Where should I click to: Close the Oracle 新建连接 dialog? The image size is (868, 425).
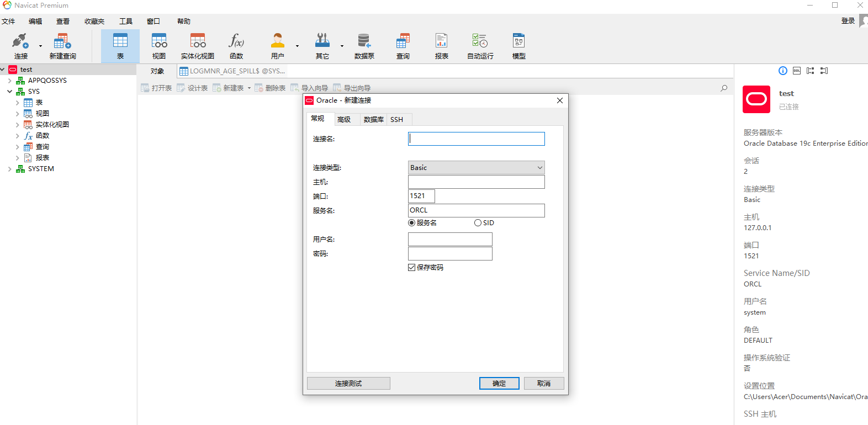pyautogui.click(x=560, y=100)
